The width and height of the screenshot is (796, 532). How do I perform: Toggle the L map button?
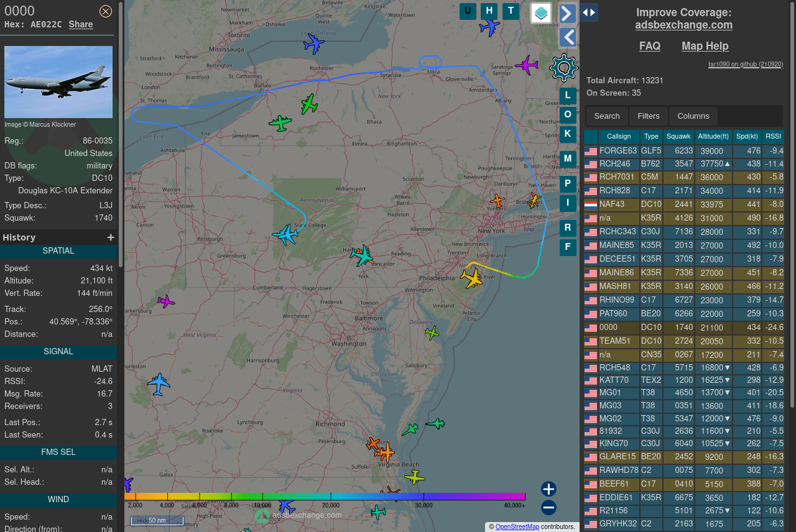coord(568,96)
